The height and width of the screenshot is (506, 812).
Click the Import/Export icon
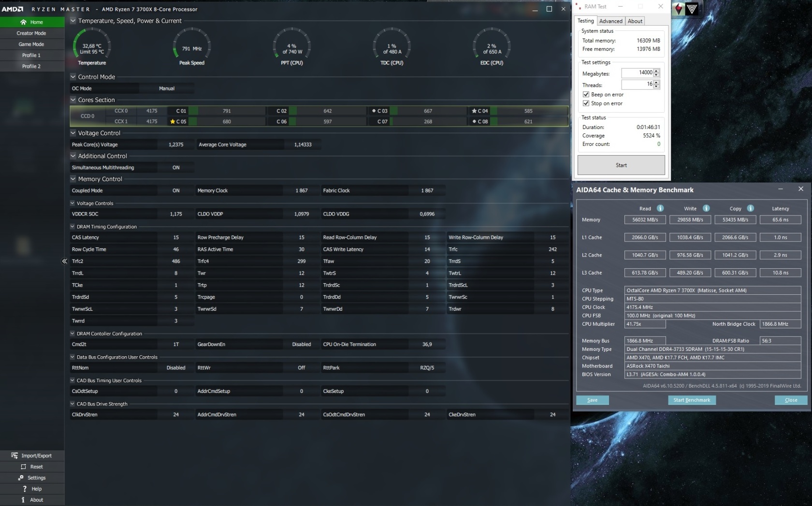[14, 456]
